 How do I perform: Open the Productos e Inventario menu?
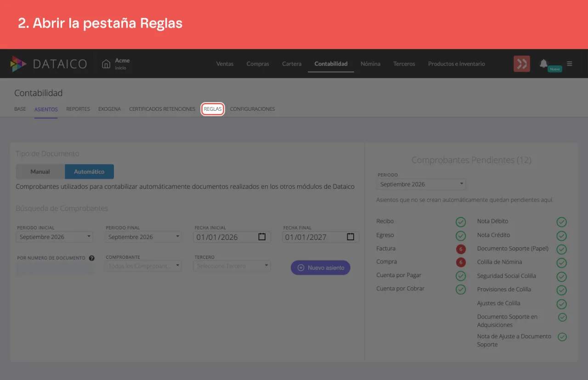pos(457,64)
